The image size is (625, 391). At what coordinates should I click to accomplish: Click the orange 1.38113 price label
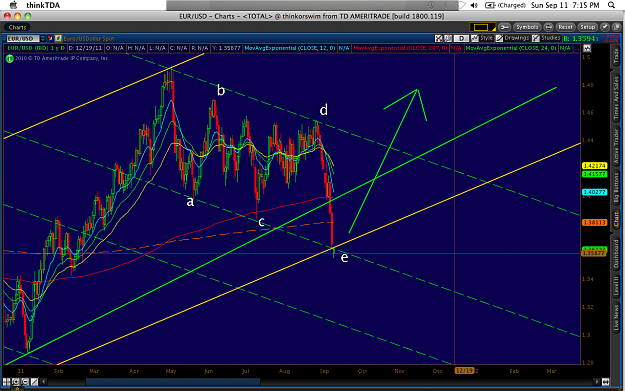[x=594, y=222]
